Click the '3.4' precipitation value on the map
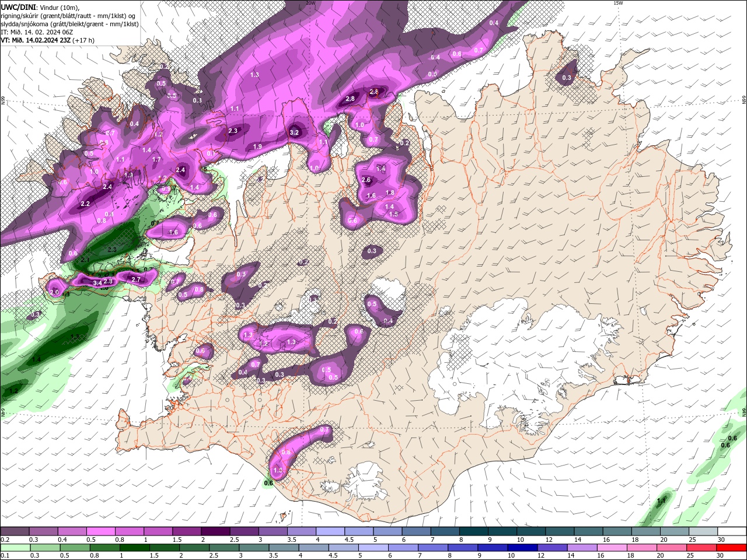The image size is (747, 560). pyautogui.click(x=97, y=283)
